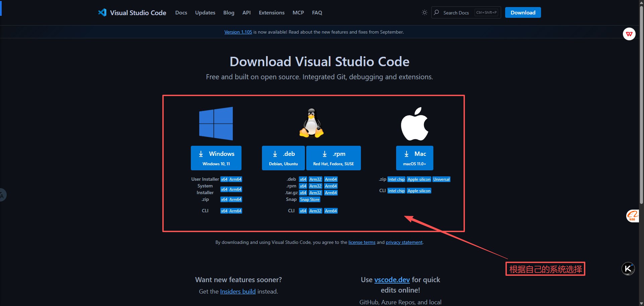Click the circular K icon at right
This screenshot has height=306, width=644.
point(628,269)
